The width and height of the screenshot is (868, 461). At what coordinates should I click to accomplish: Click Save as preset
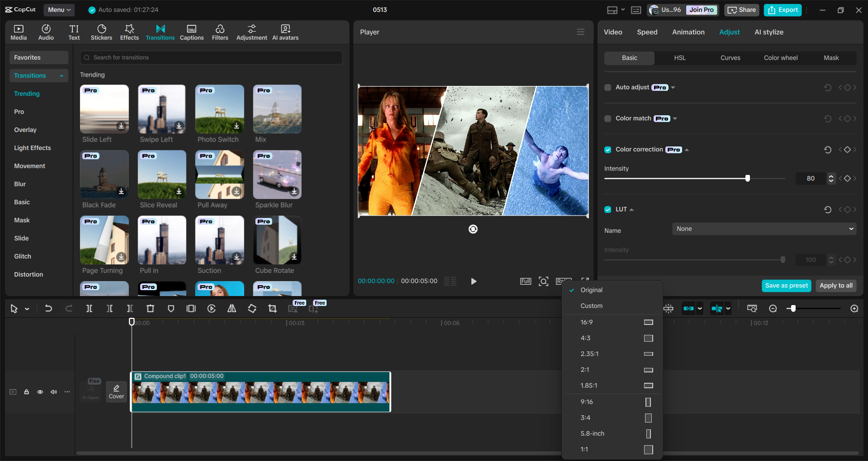click(x=786, y=286)
